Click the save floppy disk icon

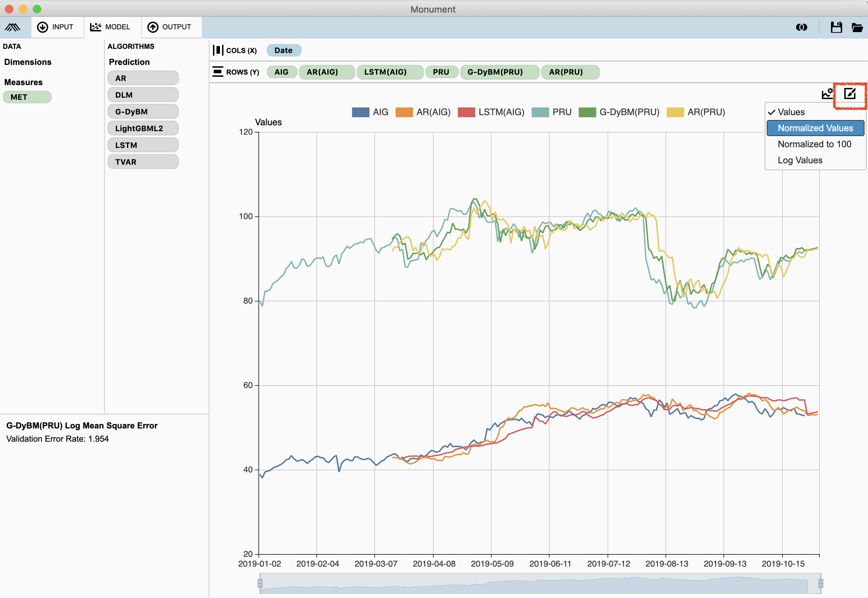point(836,27)
